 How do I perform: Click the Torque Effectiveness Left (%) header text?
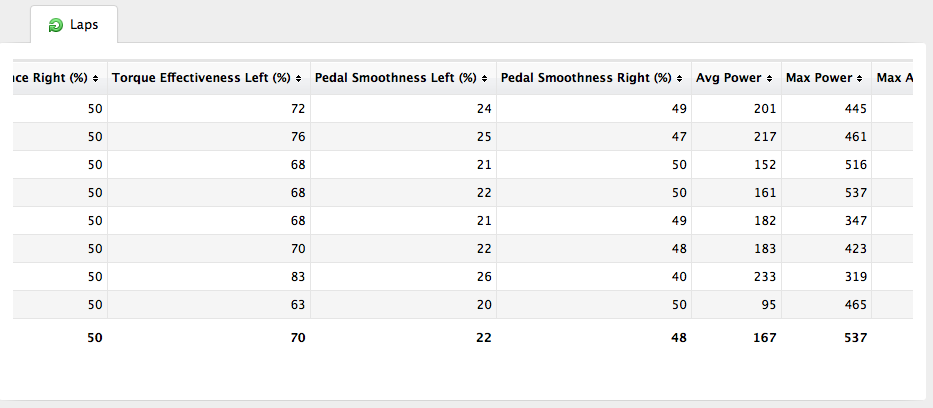point(202,78)
